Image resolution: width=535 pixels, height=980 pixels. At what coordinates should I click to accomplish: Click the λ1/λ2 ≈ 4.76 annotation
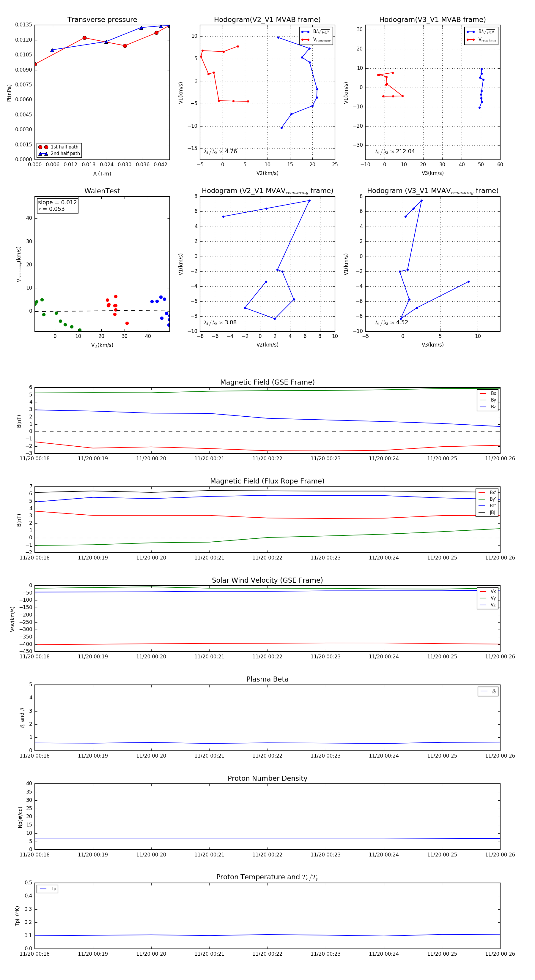point(220,151)
